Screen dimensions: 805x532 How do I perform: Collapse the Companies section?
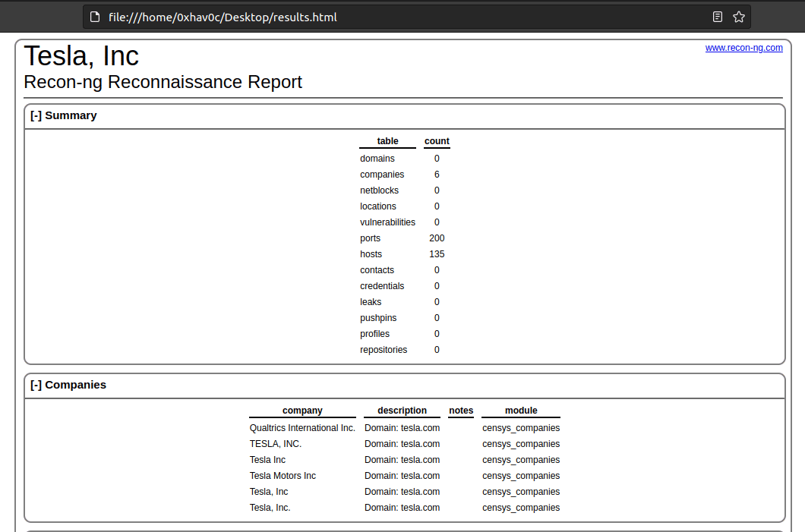pyautogui.click(x=36, y=385)
